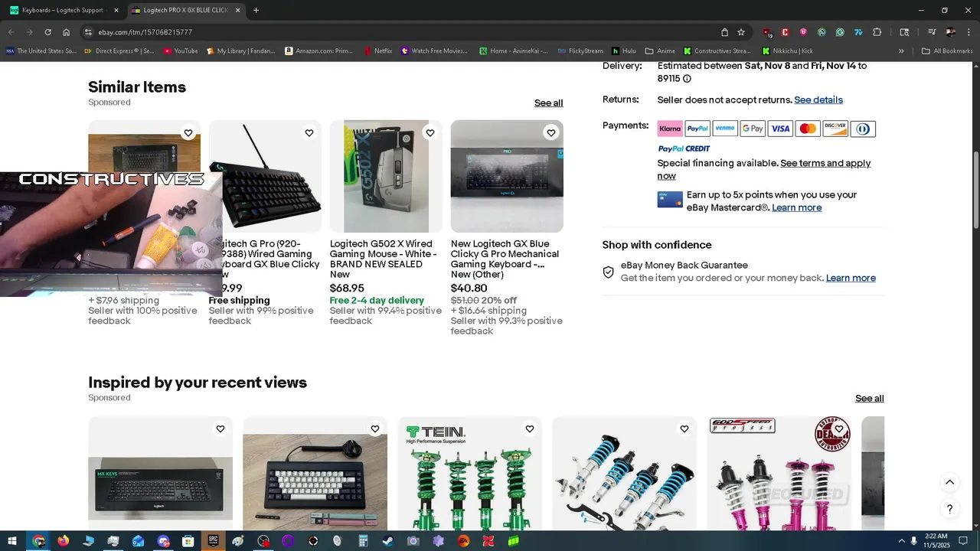This screenshot has height=551, width=980.
Task: Tap the heart icon on the Logitech G Pro (920-) keyboard card
Action: coord(309,133)
